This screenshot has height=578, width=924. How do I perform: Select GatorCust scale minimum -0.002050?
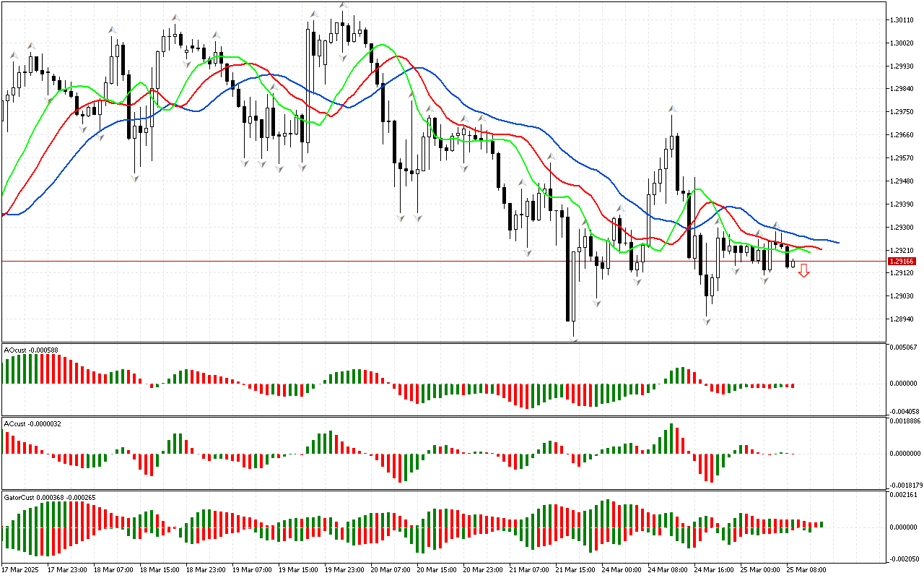tap(903, 559)
